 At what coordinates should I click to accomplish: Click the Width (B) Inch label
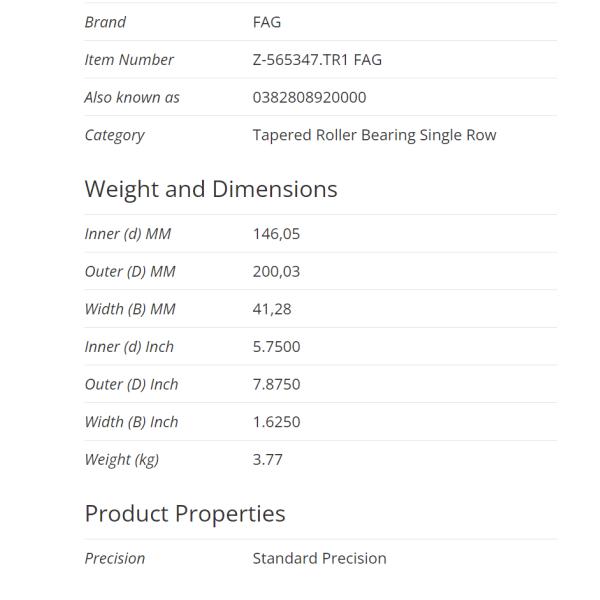click(x=131, y=422)
